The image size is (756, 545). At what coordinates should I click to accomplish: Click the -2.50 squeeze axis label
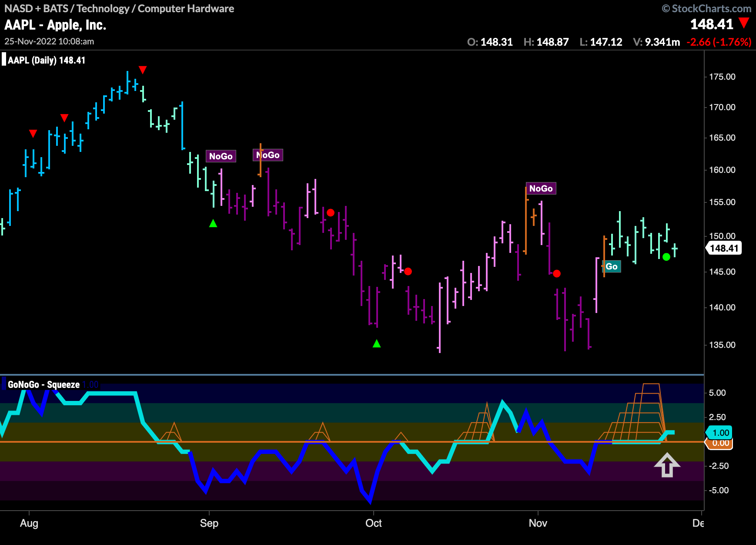719,466
